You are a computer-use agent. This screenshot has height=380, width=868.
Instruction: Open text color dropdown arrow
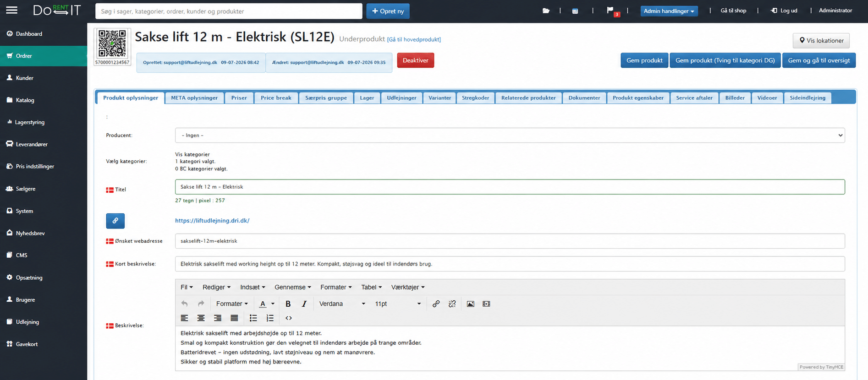pyautogui.click(x=273, y=304)
